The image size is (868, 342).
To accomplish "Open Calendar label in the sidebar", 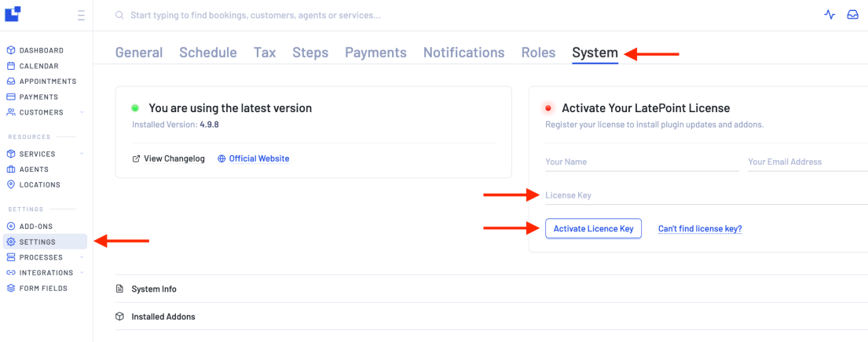I will [38, 66].
